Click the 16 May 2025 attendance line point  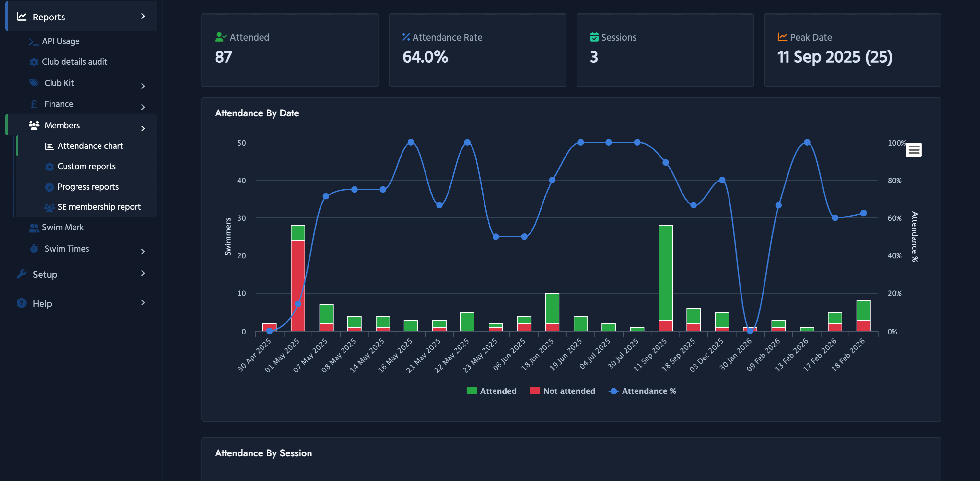411,142
